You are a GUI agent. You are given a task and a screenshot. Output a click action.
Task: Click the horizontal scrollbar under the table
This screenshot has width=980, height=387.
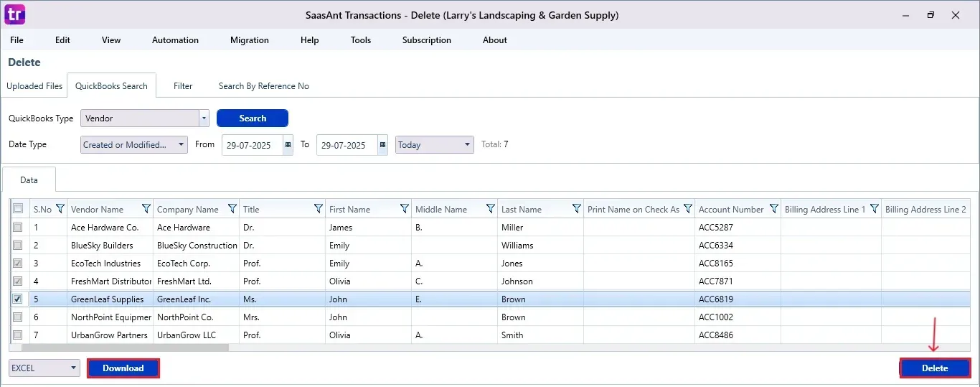pos(125,348)
